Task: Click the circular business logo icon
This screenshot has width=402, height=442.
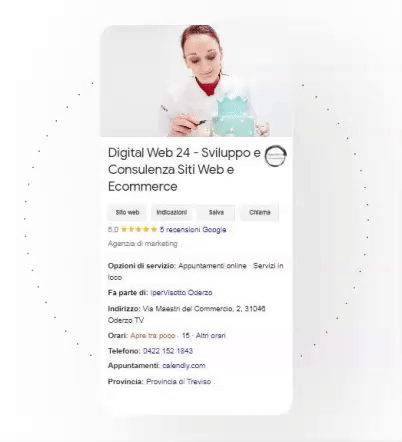Action: [275, 156]
